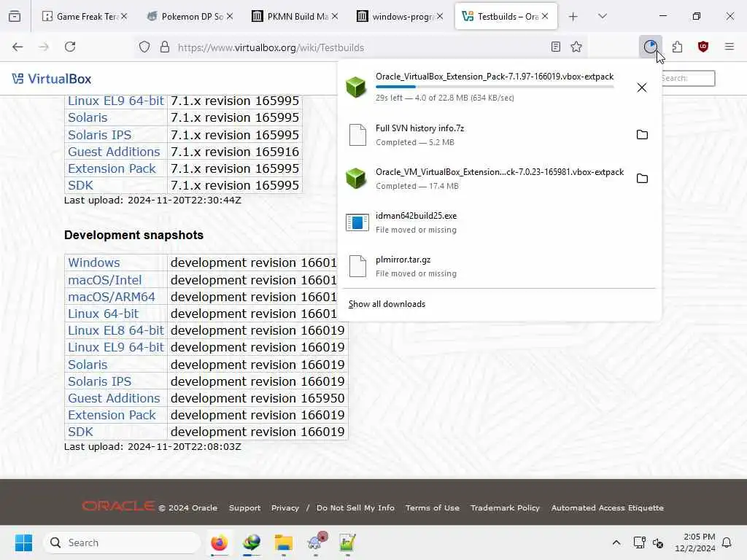Open 7.1.x SDK download link
The image size is (747, 560).
80,185
